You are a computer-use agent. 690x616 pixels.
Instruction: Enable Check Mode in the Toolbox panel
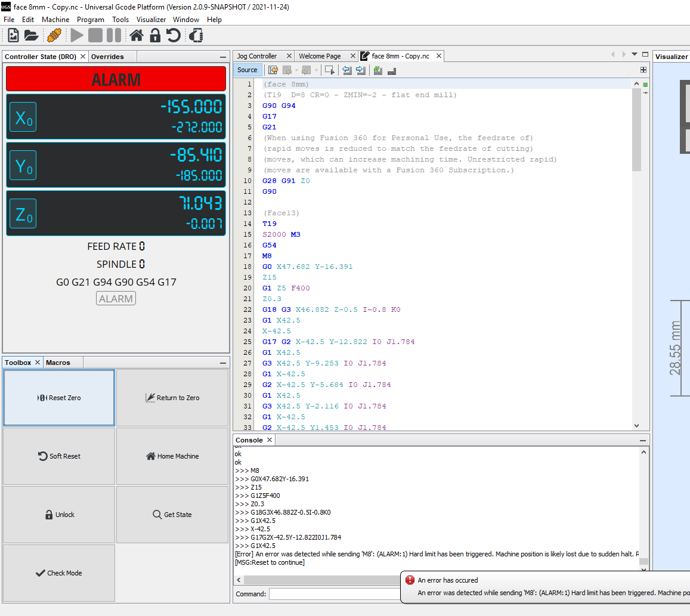(58, 572)
